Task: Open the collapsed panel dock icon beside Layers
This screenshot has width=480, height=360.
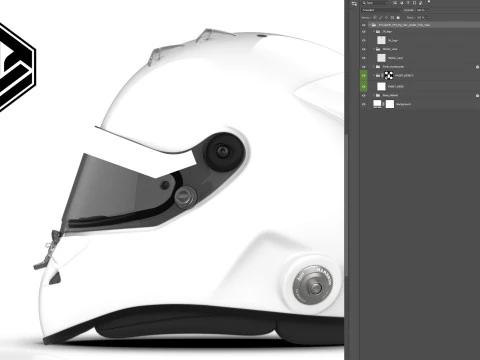Action: 354,4
